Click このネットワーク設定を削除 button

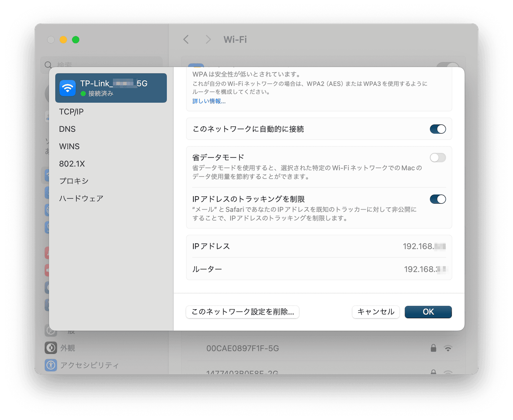point(243,312)
